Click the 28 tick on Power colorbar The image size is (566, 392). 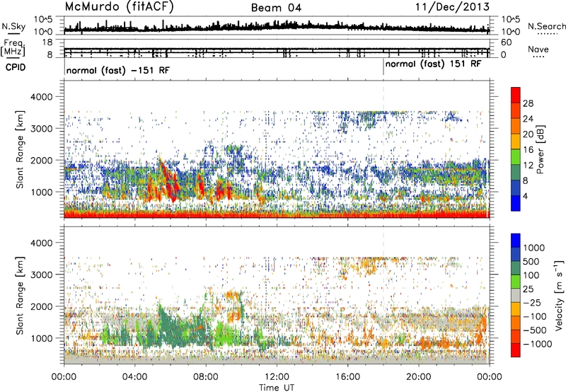coord(528,103)
